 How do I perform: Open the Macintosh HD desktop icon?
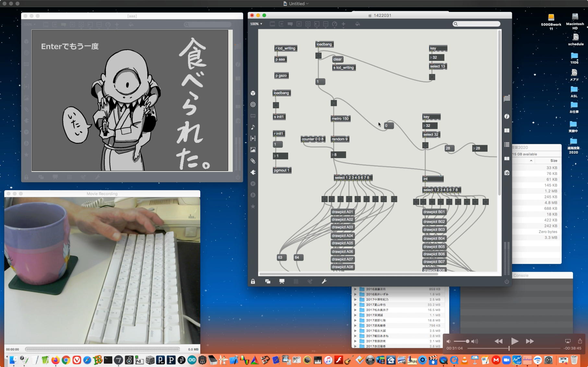[575, 21]
